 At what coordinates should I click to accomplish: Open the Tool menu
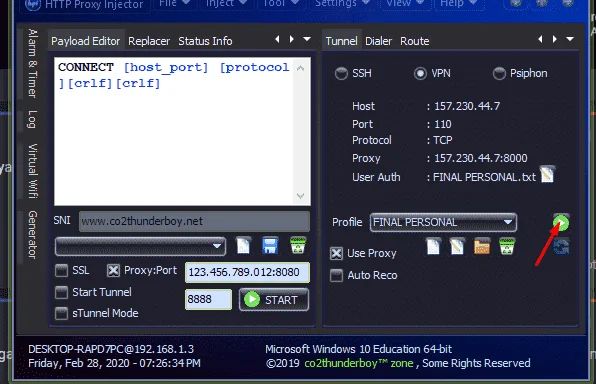click(281, 4)
